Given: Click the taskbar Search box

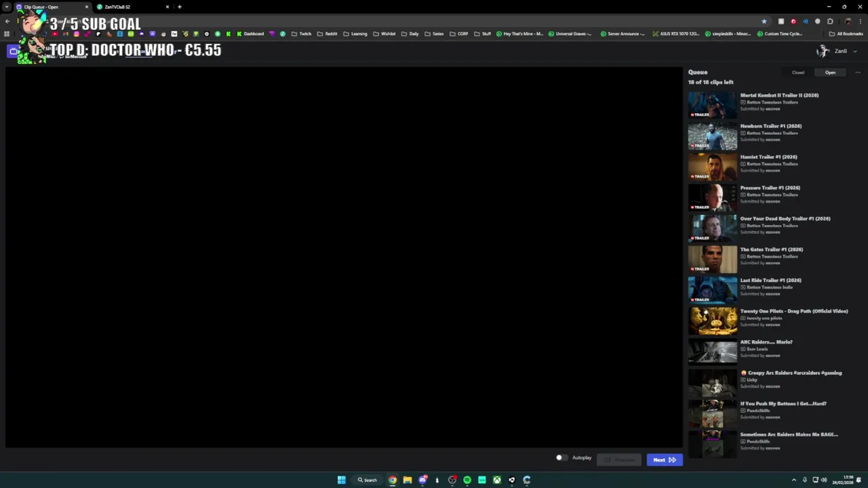Looking at the screenshot, I should 368,480.
